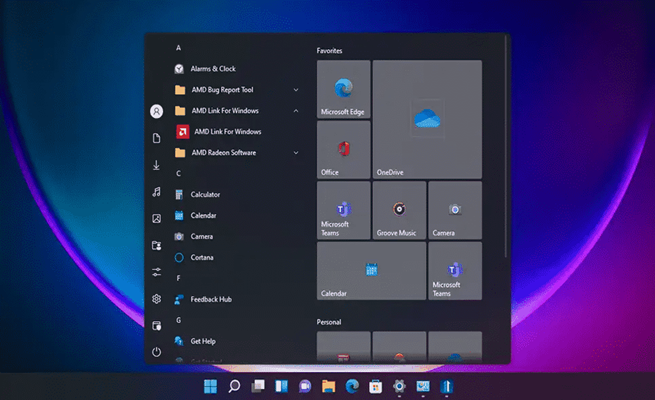Click the Favorites group header
655x400 pixels.
331,50
